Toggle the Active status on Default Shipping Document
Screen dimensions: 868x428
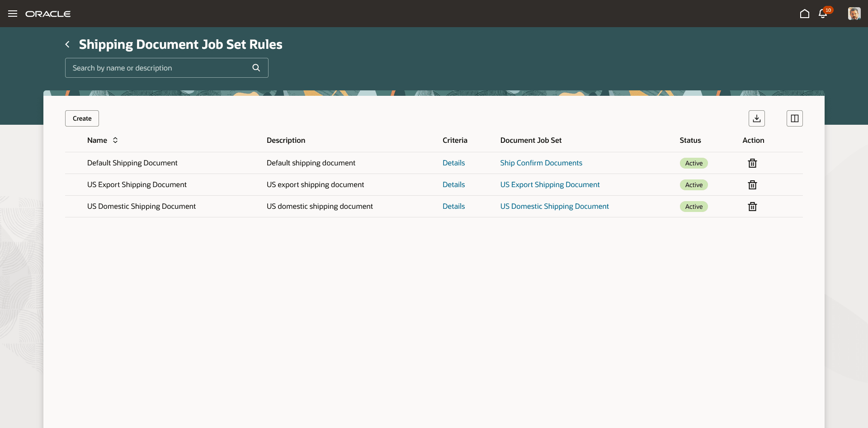693,163
